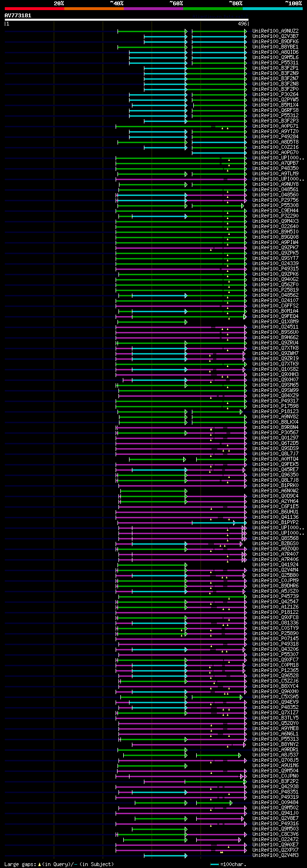This screenshot has width=307, height=868.
Task: Click the purple ~60% identity legend segment
Action: click(x=153, y=9)
